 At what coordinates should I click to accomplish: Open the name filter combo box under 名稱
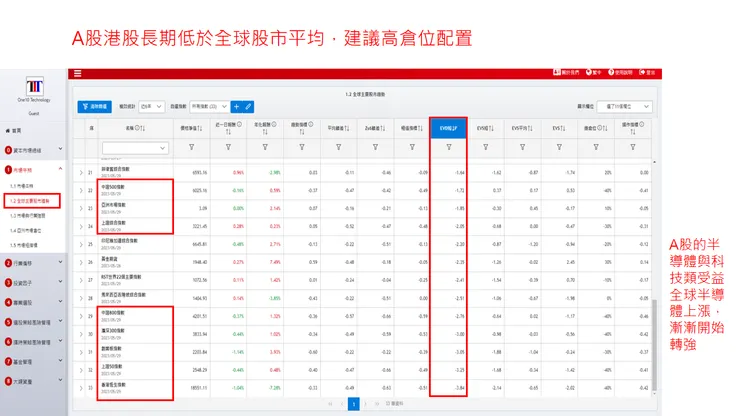click(x=135, y=148)
